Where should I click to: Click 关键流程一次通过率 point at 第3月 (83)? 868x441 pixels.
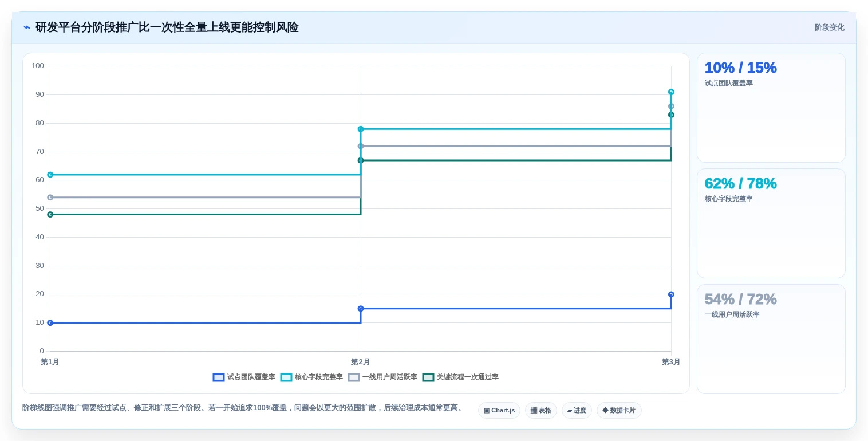pos(671,115)
